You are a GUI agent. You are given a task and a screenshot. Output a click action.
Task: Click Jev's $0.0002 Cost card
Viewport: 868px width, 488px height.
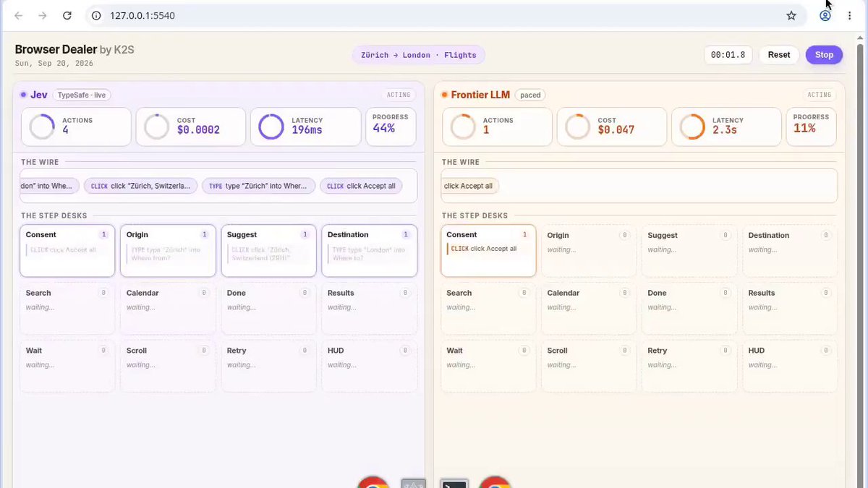pos(191,127)
